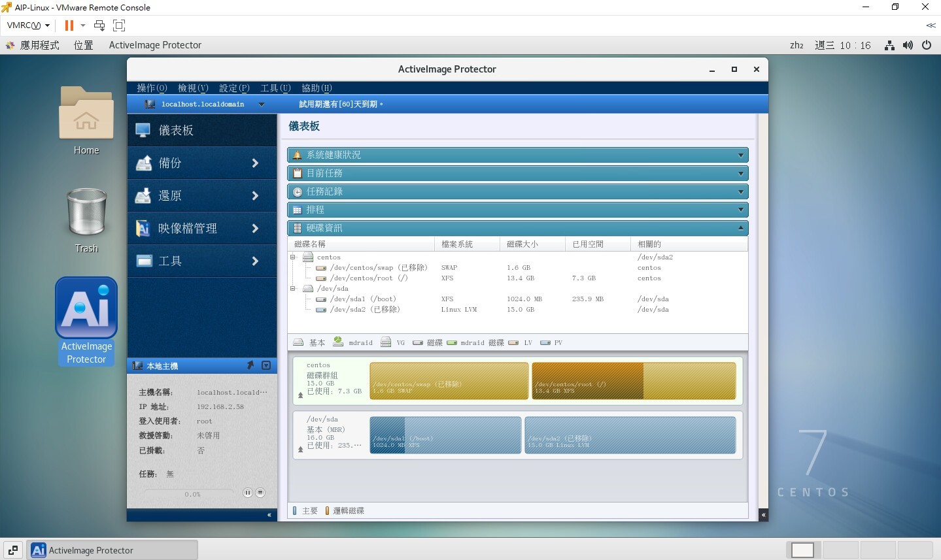Open the 工具(U) menu
Viewport: 941px width, 560px height.
tap(275, 88)
